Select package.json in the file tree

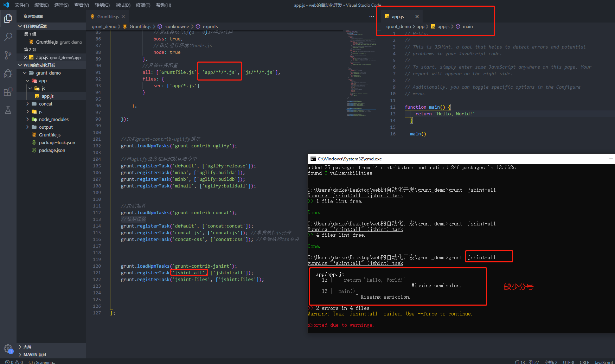click(x=52, y=150)
